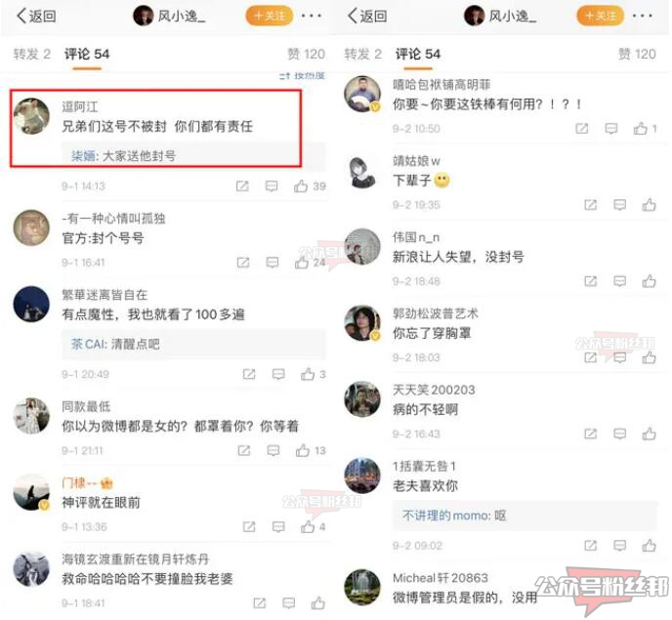
Task: Repost the 病的不轻啊 comment
Action: pos(591,434)
